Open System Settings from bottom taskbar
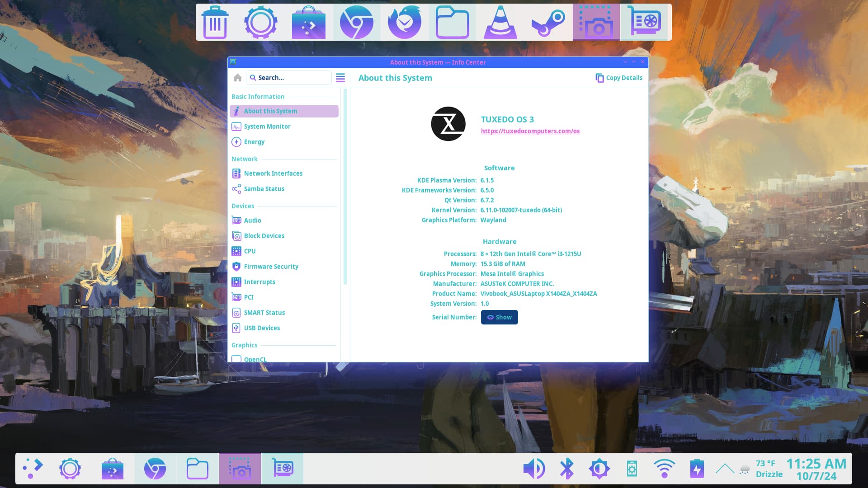Image resolution: width=868 pixels, height=488 pixels. click(70, 469)
